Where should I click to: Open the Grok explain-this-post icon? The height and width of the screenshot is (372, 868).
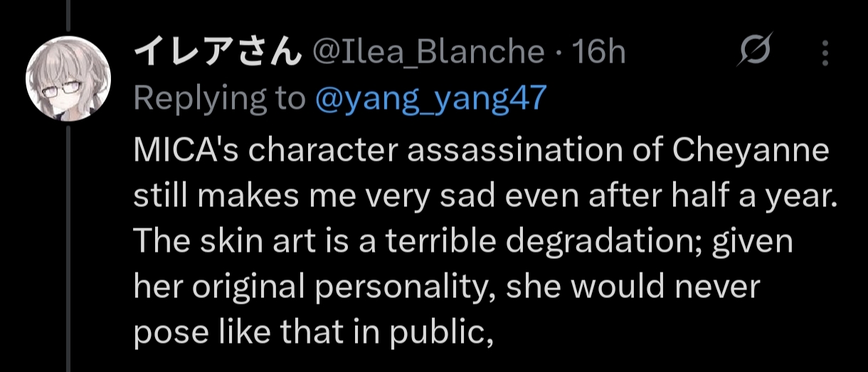click(x=756, y=52)
